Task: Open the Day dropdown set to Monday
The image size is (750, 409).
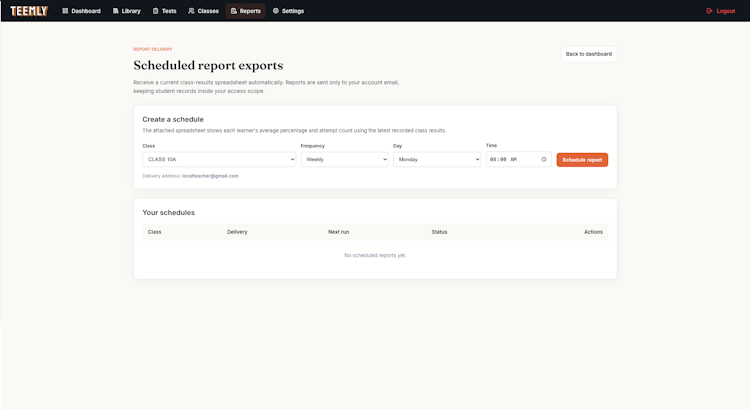Action: pyautogui.click(x=437, y=159)
